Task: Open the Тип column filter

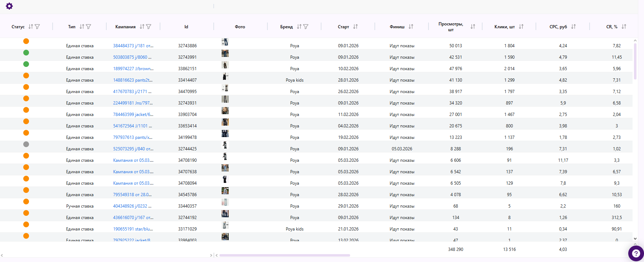Action: coord(88,26)
